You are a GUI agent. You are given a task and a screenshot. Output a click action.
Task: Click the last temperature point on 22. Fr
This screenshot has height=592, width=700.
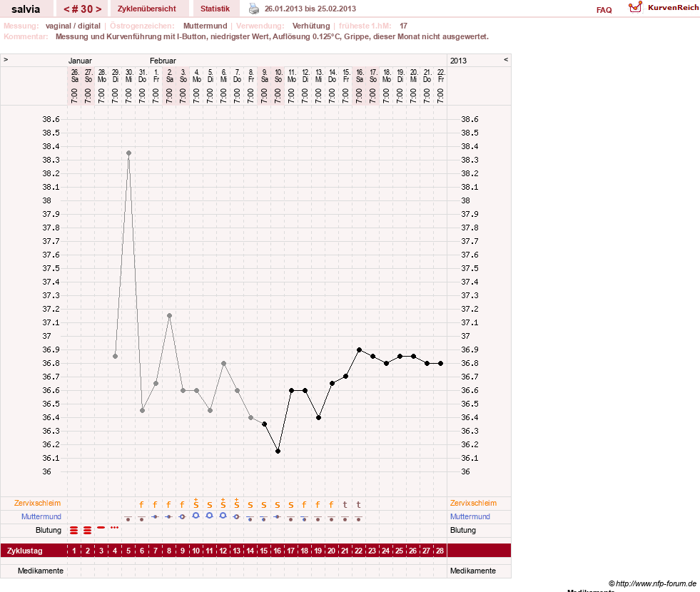click(x=441, y=363)
